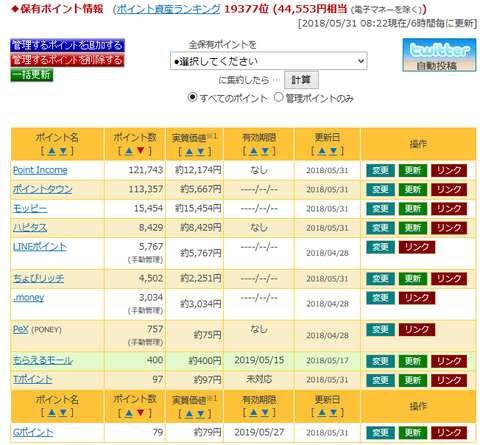Image resolution: width=480 pixels, height=445 pixels.
Task: Sort ascending by 更新日 in lower header
Action: [322, 413]
